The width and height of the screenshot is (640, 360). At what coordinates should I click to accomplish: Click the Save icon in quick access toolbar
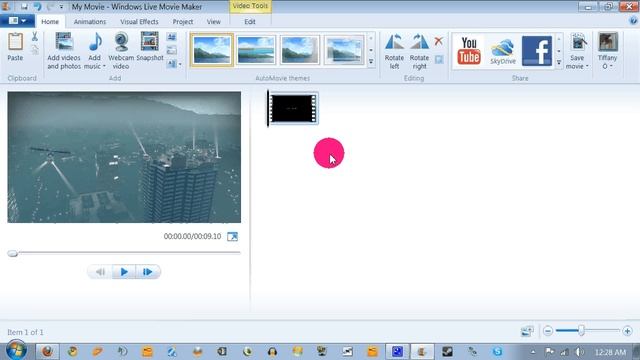click(x=24, y=7)
